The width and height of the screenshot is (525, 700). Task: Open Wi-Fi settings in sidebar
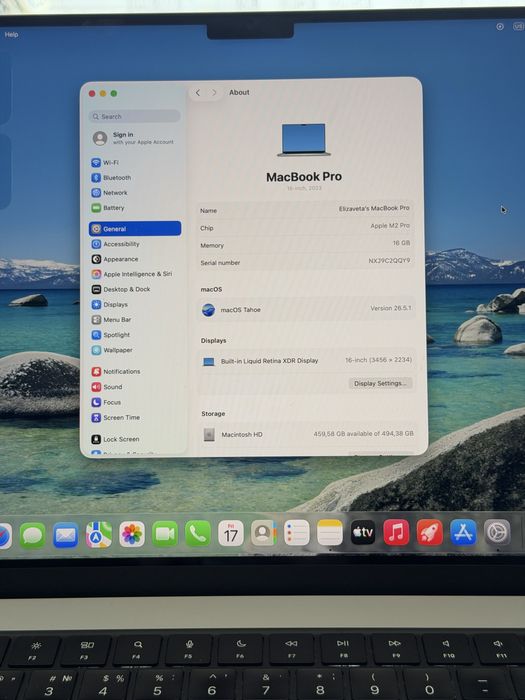point(105,162)
